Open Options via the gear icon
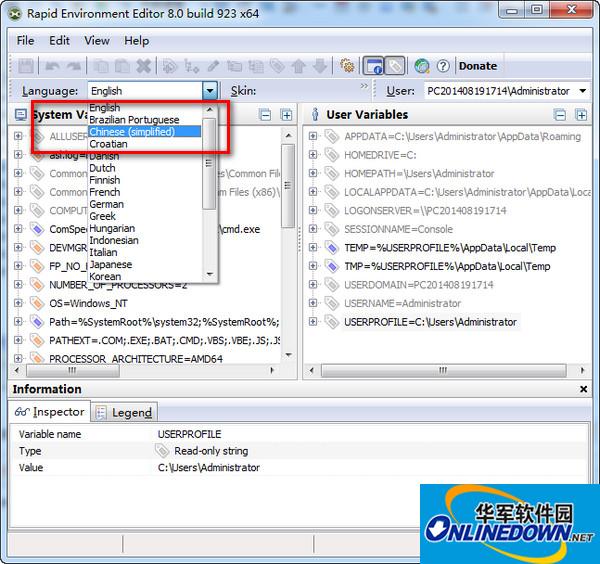This screenshot has width=600, height=564. coord(347,66)
